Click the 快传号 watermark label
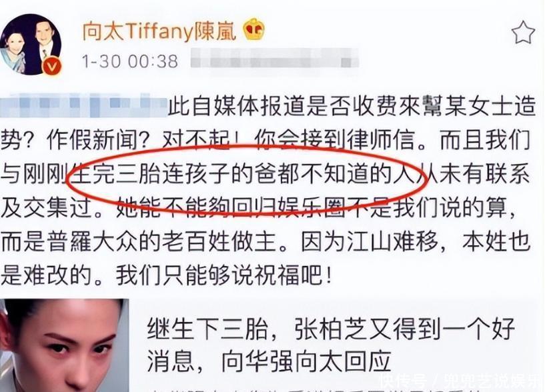 tap(404, 381)
